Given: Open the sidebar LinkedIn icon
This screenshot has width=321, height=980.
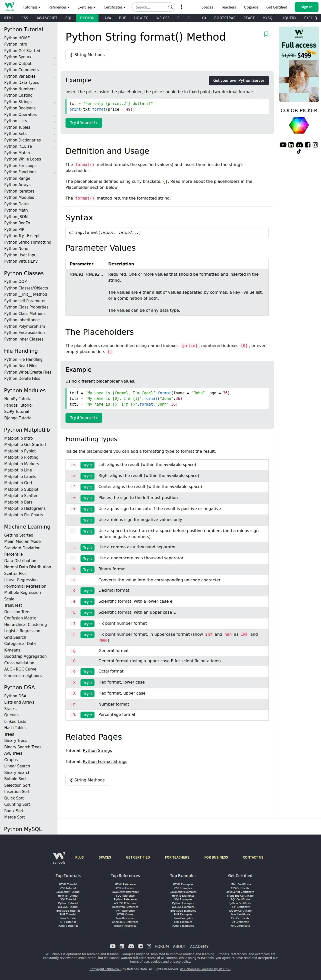Looking at the screenshot, I should pos(291,145).
